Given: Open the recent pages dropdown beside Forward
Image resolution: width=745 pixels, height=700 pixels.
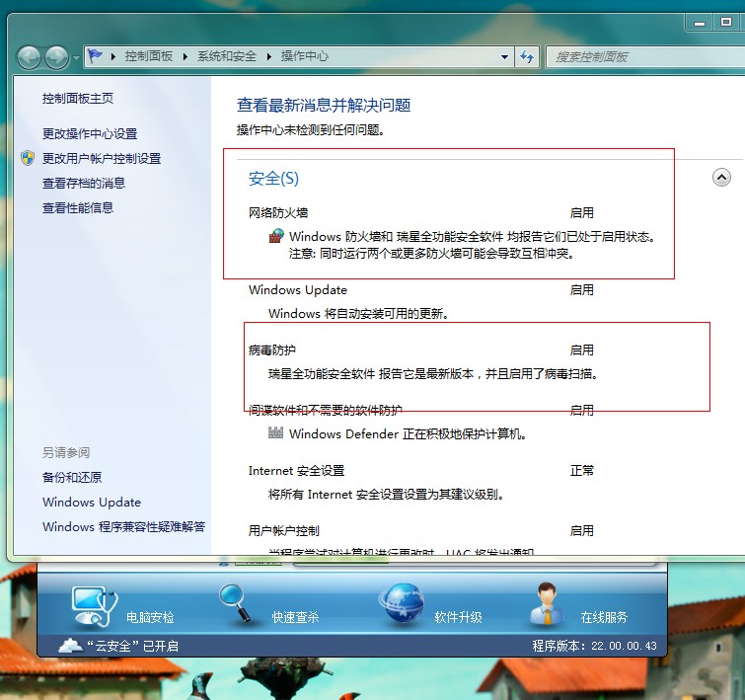Looking at the screenshot, I should click(76, 58).
